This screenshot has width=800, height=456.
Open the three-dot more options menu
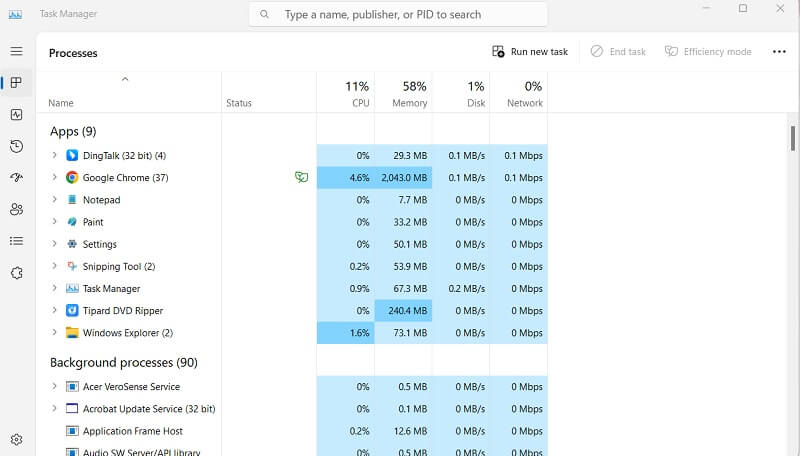779,52
